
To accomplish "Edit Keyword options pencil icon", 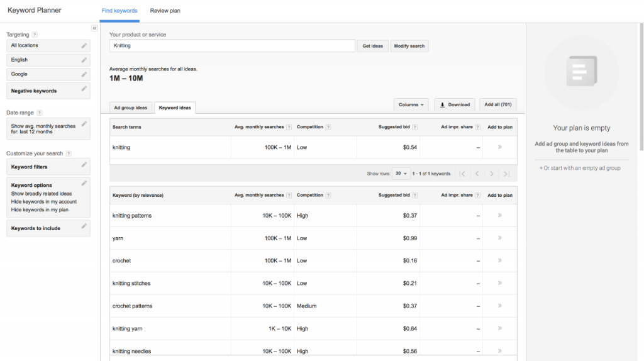I will click(84, 183).
